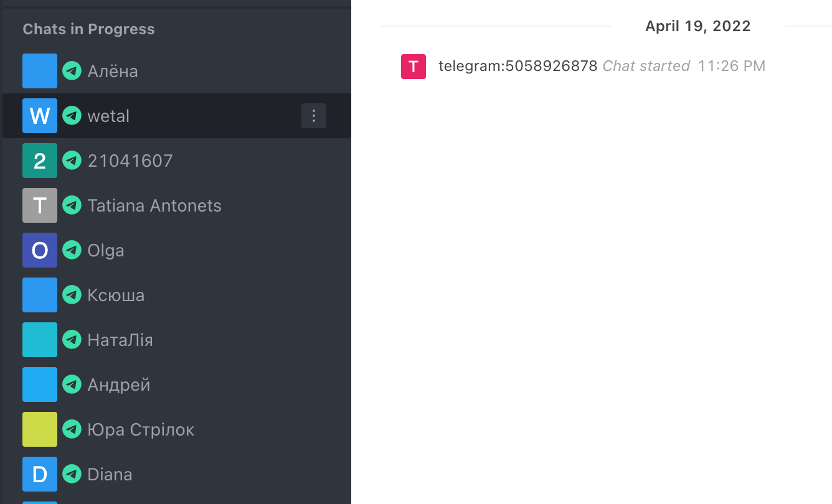Screen dimensions: 832x504
Task: Click Telegram icon beside 21041607
Action: (72, 161)
